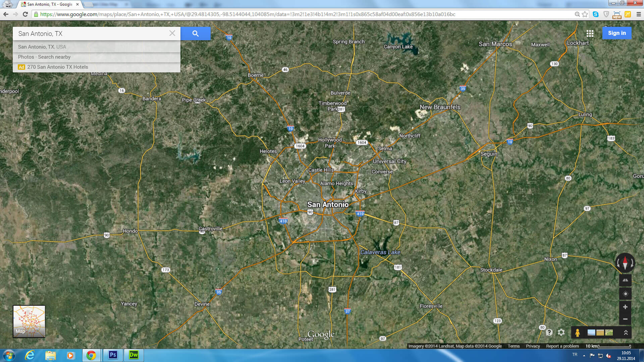
Task: Switch to the San Antonio Google Maps tab
Action: click(47, 4)
